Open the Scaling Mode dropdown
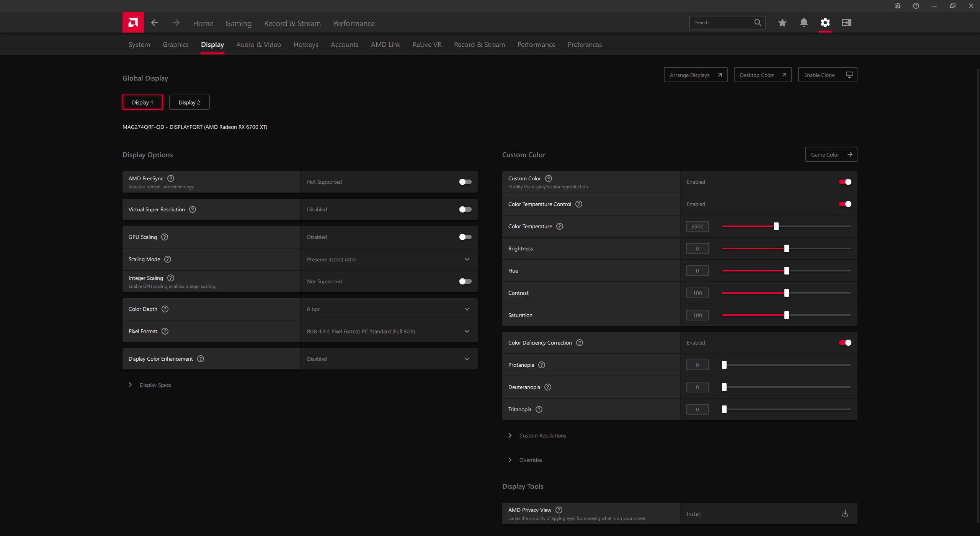Screen dimensions: 980x536 (467, 259)
